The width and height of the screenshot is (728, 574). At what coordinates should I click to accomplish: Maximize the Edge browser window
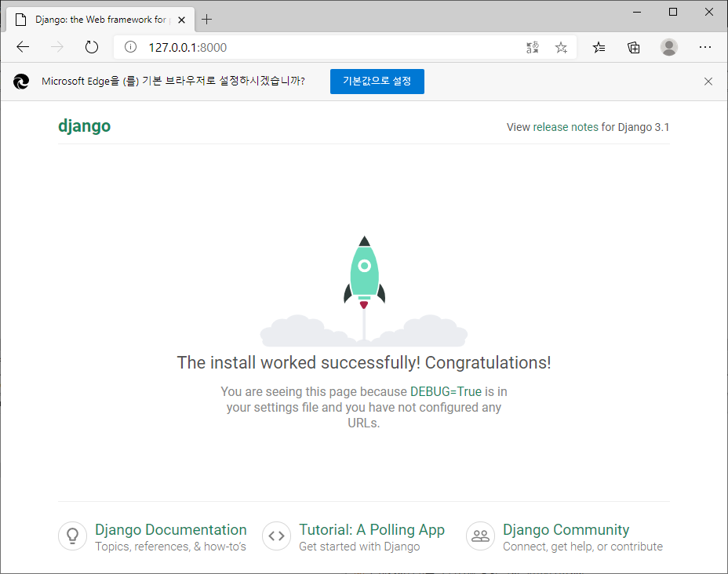point(673,12)
